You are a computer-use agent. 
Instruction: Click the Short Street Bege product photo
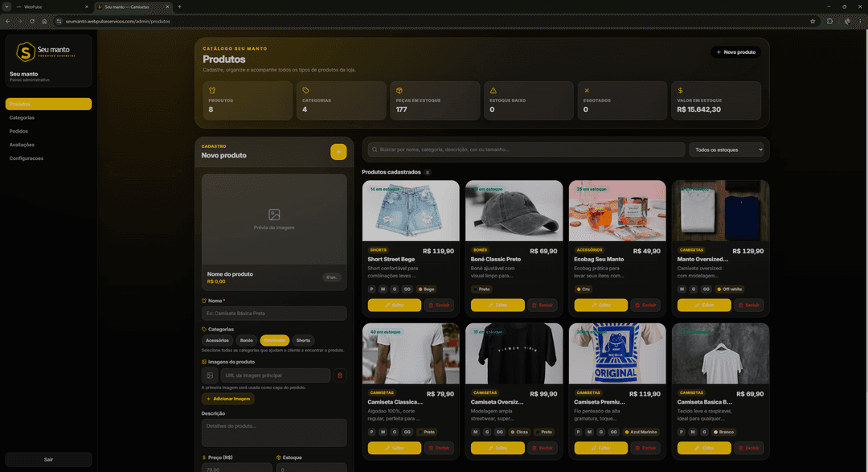pos(411,211)
